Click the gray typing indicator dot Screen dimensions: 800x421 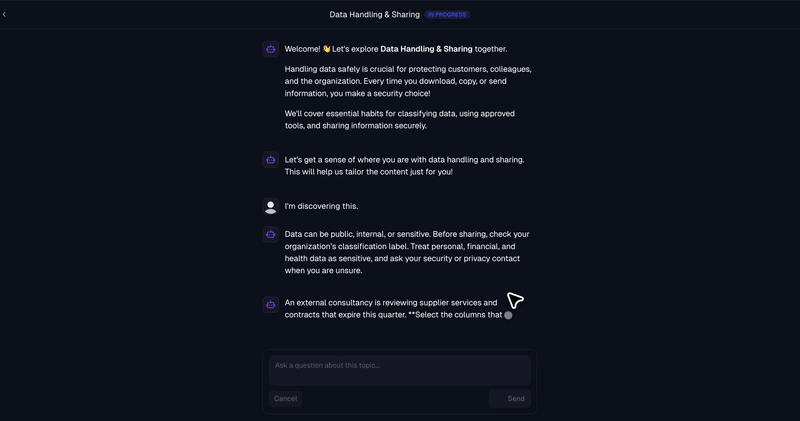pos(508,315)
